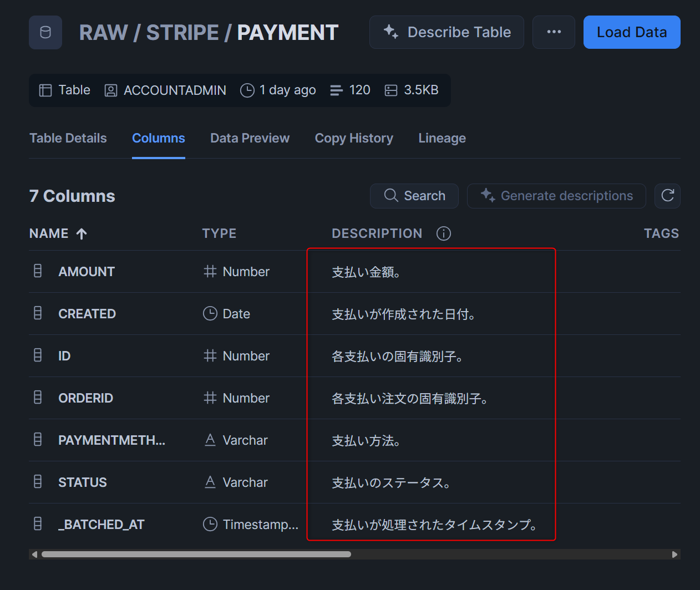The image size is (700, 590).
Task: Select the ORDERID column name
Action: pos(85,398)
